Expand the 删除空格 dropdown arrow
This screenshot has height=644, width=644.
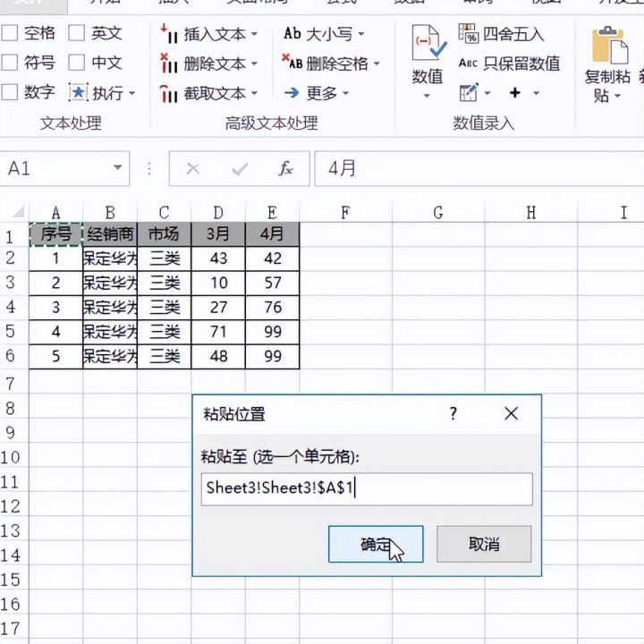(x=377, y=64)
